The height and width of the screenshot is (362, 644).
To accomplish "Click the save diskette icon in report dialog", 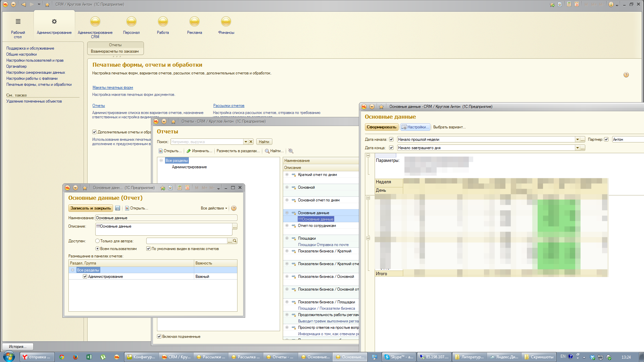I will pyautogui.click(x=117, y=208).
